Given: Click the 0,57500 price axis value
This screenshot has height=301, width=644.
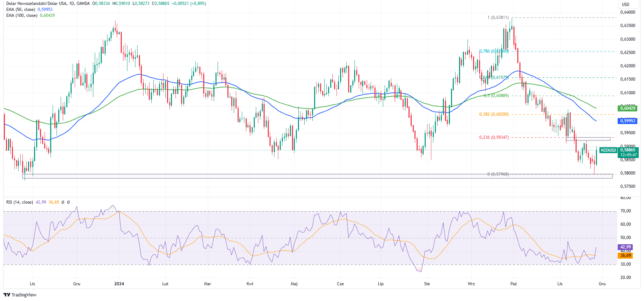Looking at the screenshot, I should 628,186.
